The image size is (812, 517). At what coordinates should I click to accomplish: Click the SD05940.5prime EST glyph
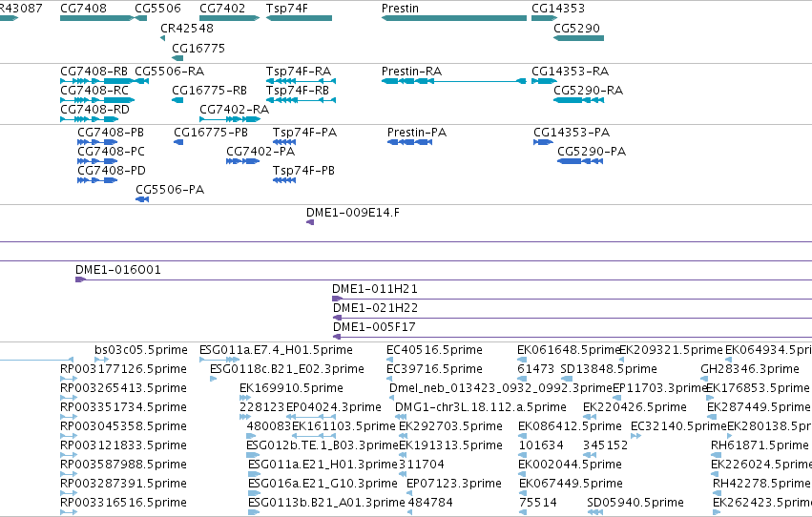click(595, 513)
